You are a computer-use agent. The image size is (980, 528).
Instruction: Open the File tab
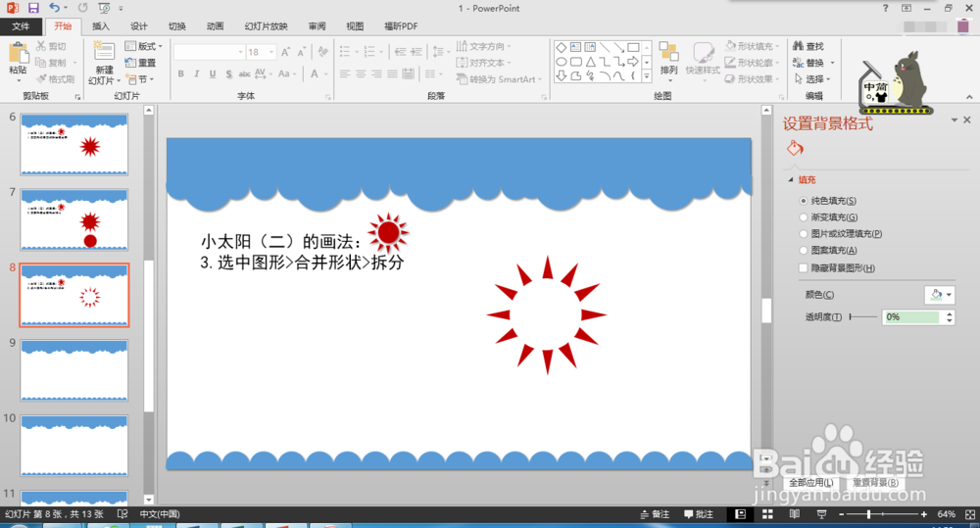point(21,26)
